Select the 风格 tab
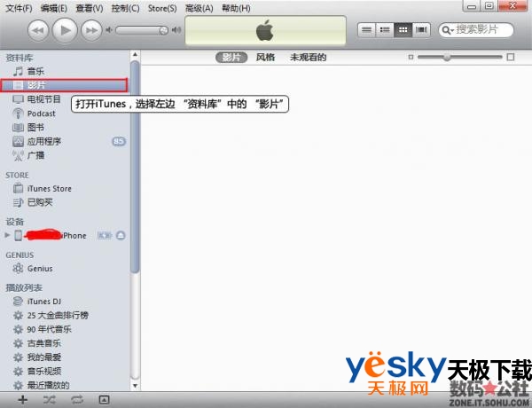Screen dimensions: 532x408 265,58
